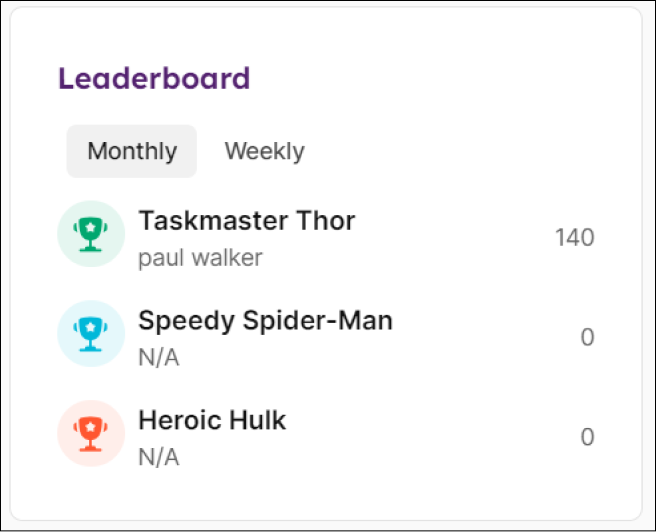Click the 0 score beside Heroic Hulk
656x532 pixels.
point(587,437)
